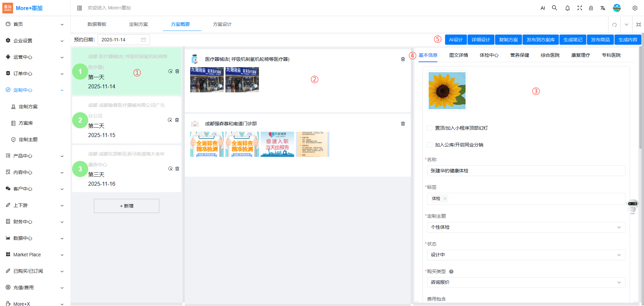Click the AI设计 button

coord(455,40)
